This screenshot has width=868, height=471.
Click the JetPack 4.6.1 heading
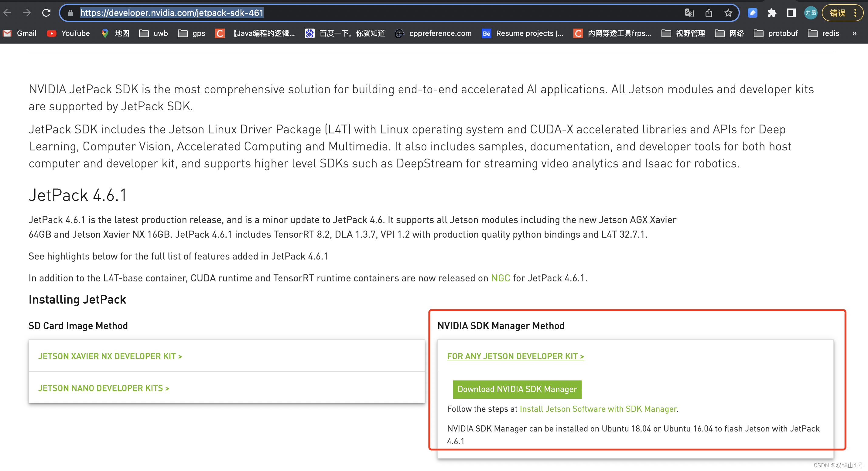coord(77,195)
